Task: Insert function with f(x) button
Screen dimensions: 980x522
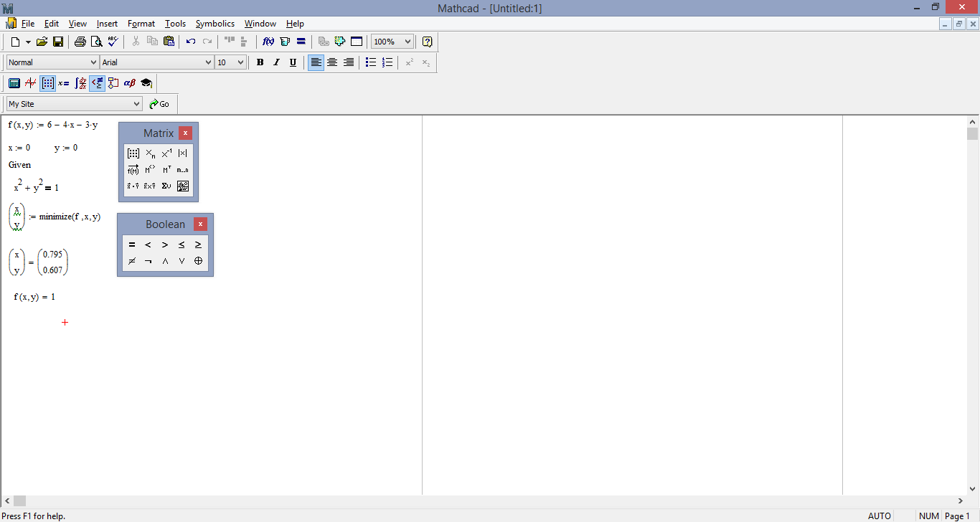Action: pos(268,42)
